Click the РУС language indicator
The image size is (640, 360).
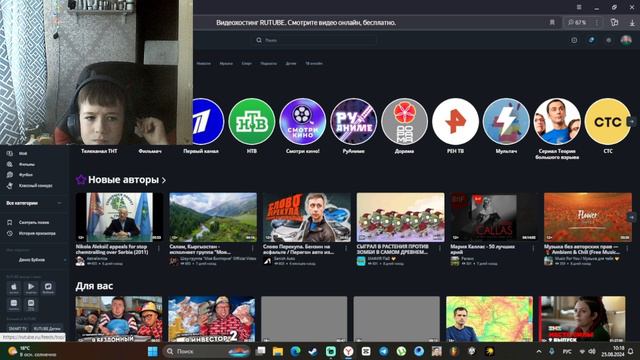[x=567, y=351]
